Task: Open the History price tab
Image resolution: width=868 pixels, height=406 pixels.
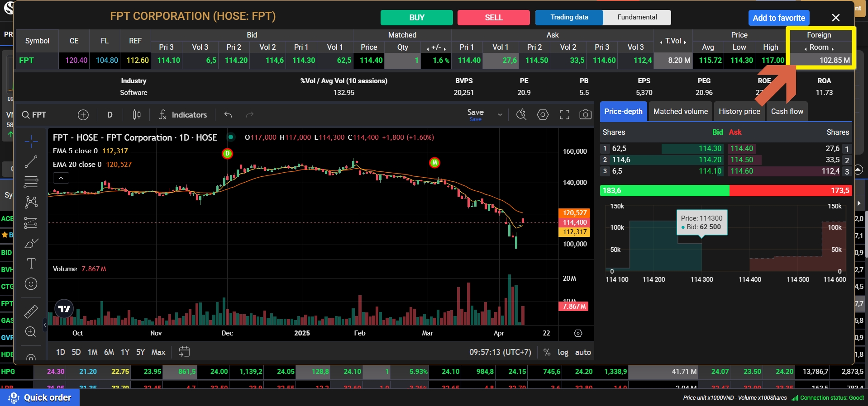Action: coord(739,111)
